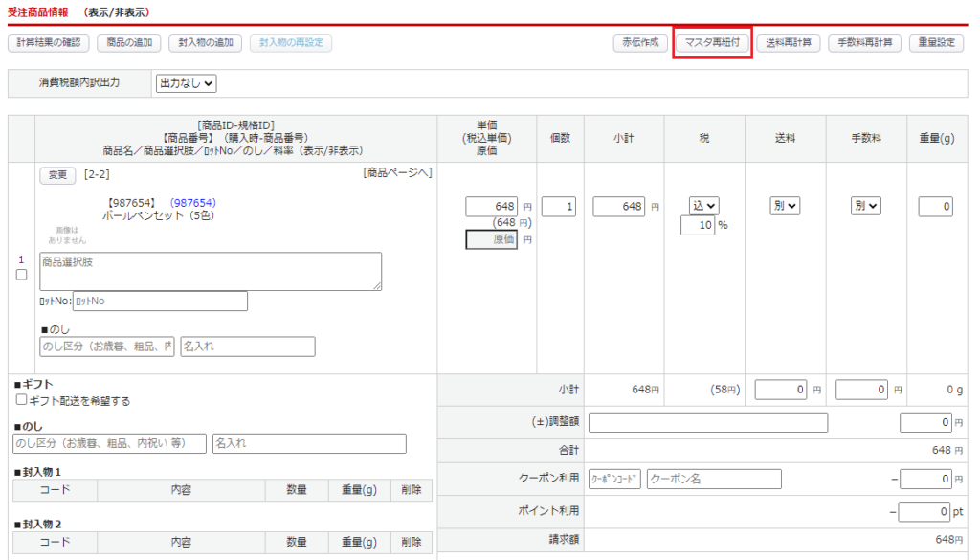Image resolution: width=980 pixels, height=560 pixels.
Task: Open the 消費税額内訳出力 dropdown
Action: coord(188,83)
